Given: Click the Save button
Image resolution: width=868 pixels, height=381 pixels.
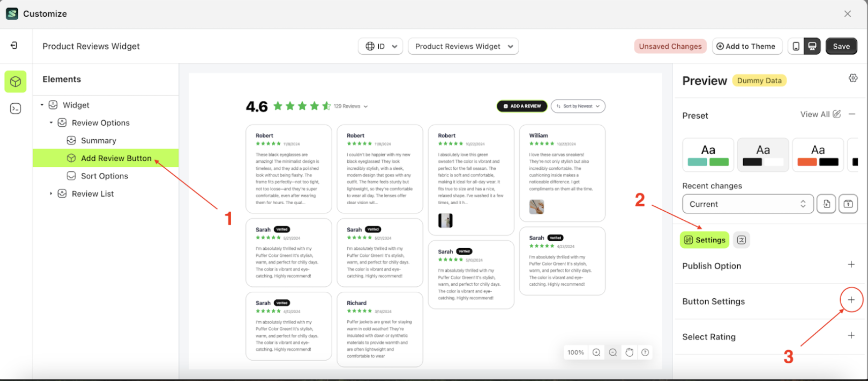Looking at the screenshot, I should coord(841,46).
